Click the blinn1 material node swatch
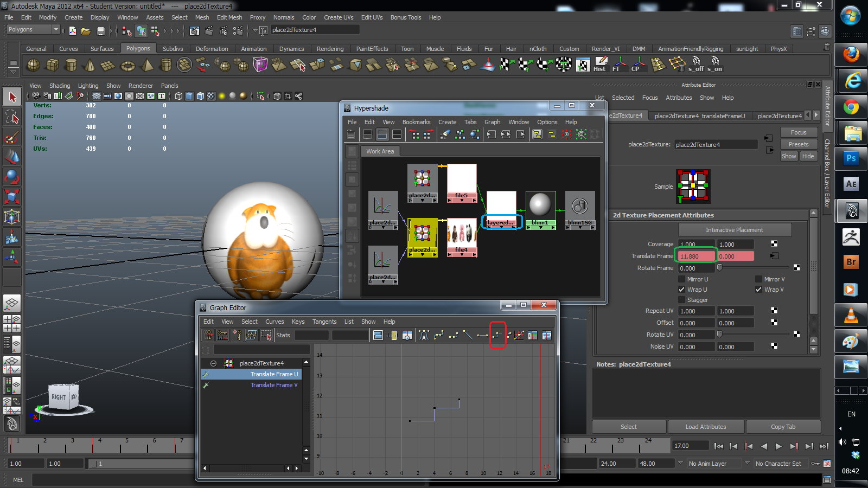This screenshot has height=488, width=868. coord(540,206)
